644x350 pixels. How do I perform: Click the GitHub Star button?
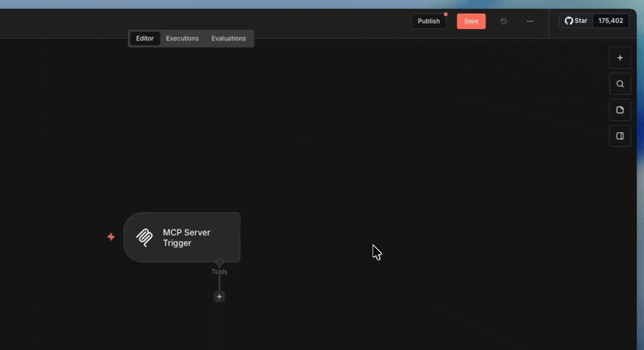pos(576,21)
